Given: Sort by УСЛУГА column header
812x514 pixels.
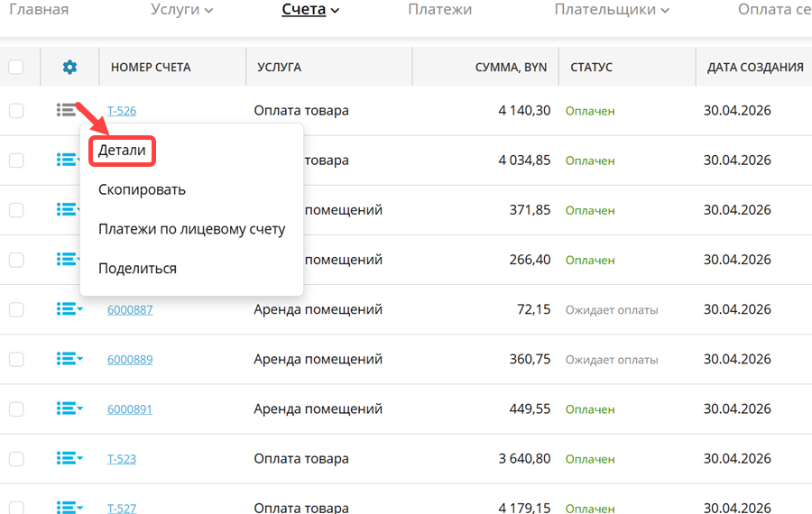Looking at the screenshot, I should coord(279,68).
